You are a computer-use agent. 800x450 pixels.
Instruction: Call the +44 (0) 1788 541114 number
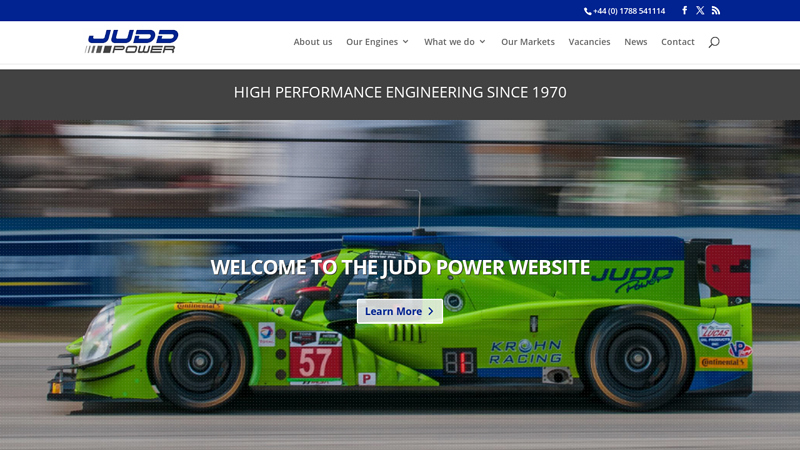click(629, 11)
